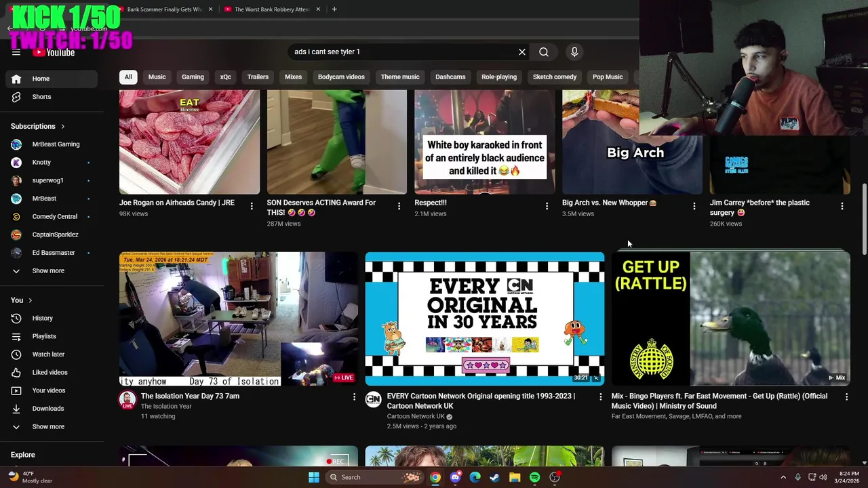Filter by Theme music chip

[400, 77]
